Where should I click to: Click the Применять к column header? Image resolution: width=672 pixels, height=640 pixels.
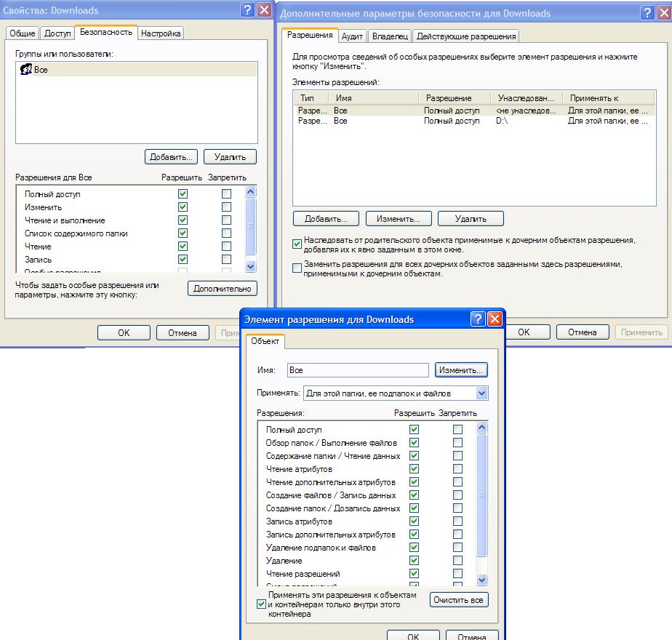(x=608, y=97)
